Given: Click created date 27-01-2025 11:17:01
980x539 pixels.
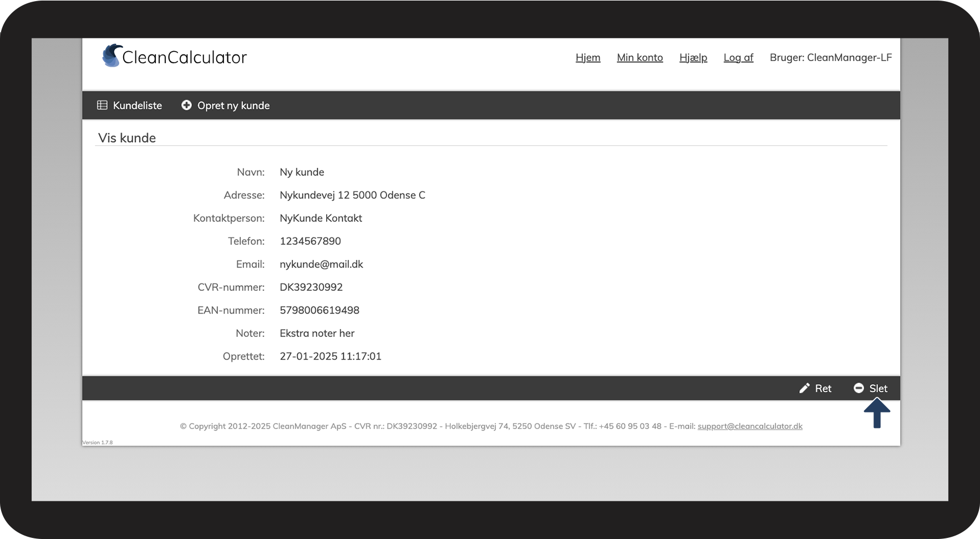Looking at the screenshot, I should 331,356.
